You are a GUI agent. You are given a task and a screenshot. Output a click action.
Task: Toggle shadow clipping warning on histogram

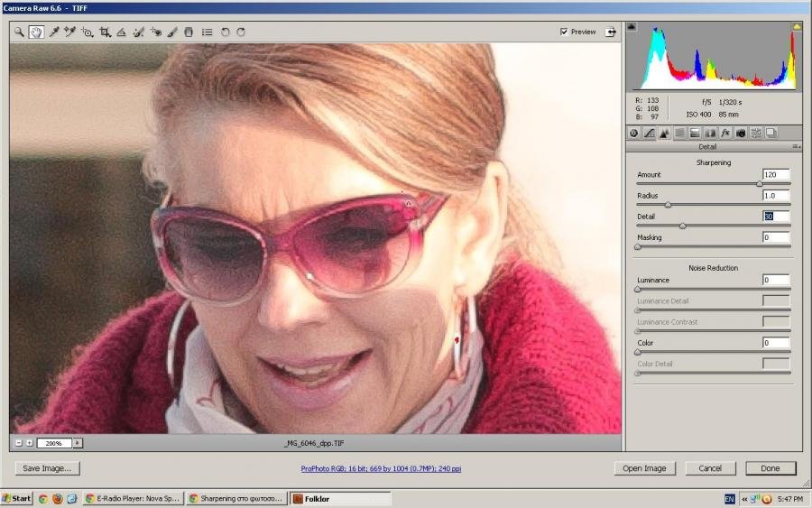[x=632, y=27]
